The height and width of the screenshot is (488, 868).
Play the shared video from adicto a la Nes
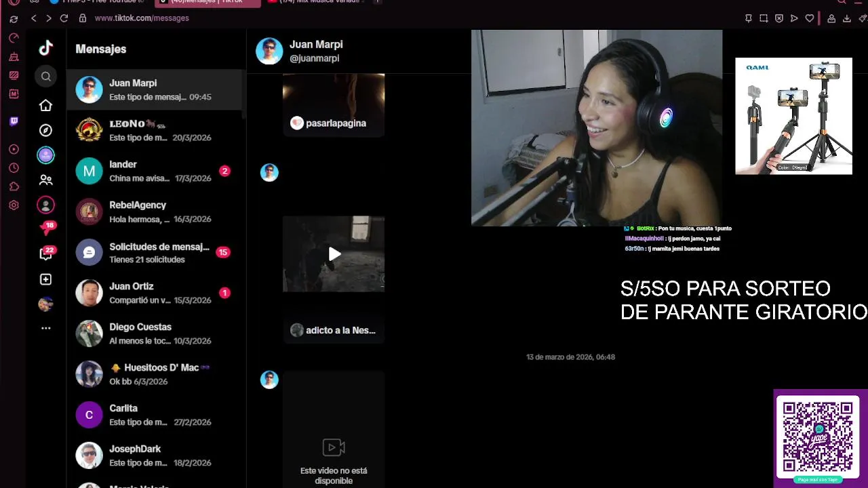pyautogui.click(x=334, y=254)
